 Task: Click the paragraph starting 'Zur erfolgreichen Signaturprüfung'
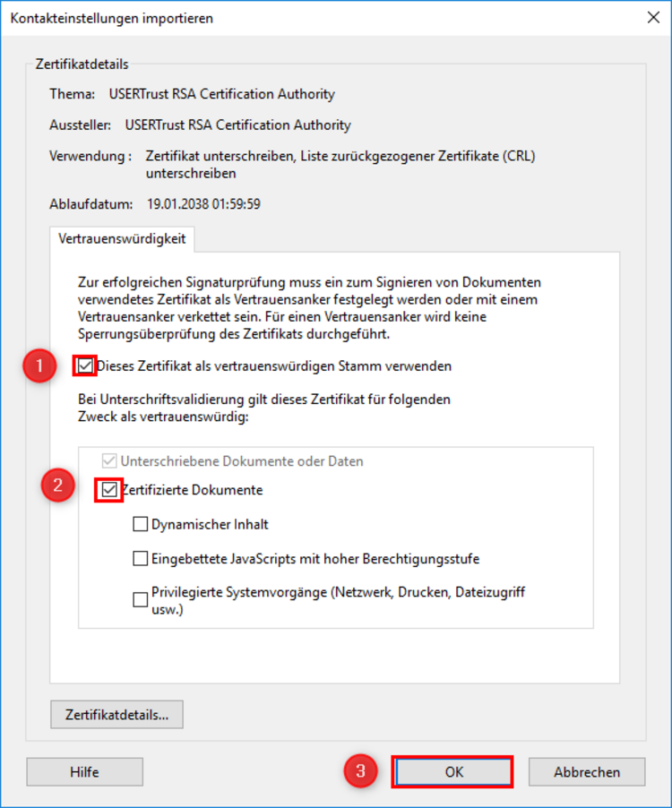click(x=309, y=308)
